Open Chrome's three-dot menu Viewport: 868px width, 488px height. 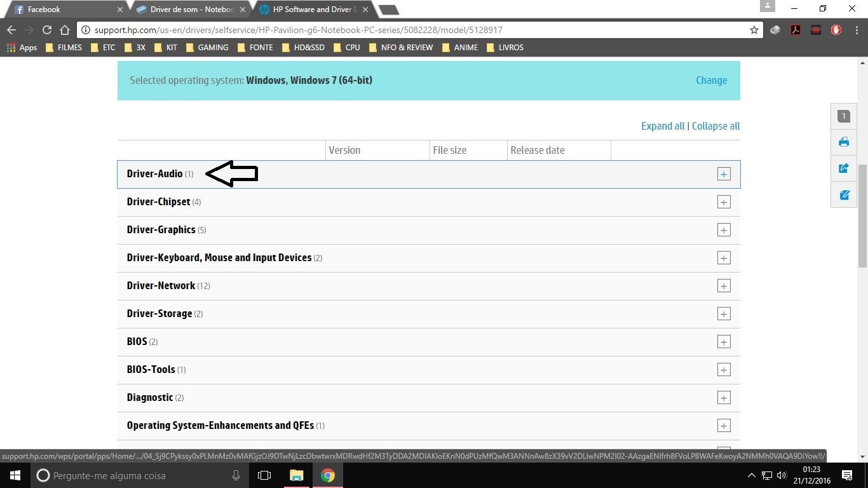855,30
